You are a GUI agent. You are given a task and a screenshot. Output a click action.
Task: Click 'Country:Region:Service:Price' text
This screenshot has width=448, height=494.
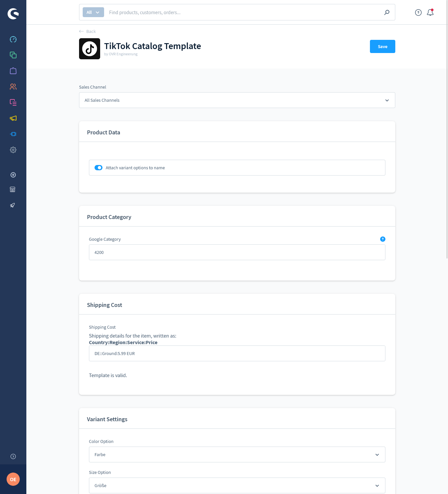click(x=123, y=343)
